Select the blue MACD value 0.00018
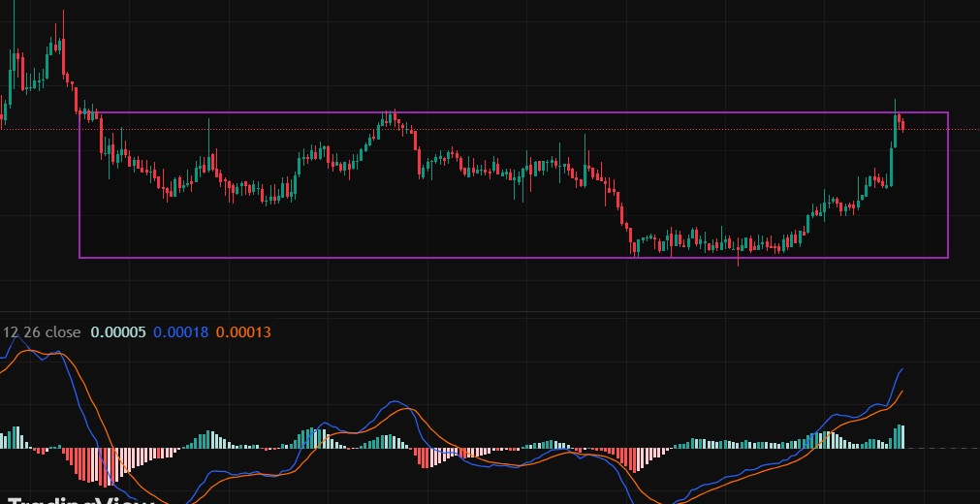The image size is (980, 504). point(181,332)
